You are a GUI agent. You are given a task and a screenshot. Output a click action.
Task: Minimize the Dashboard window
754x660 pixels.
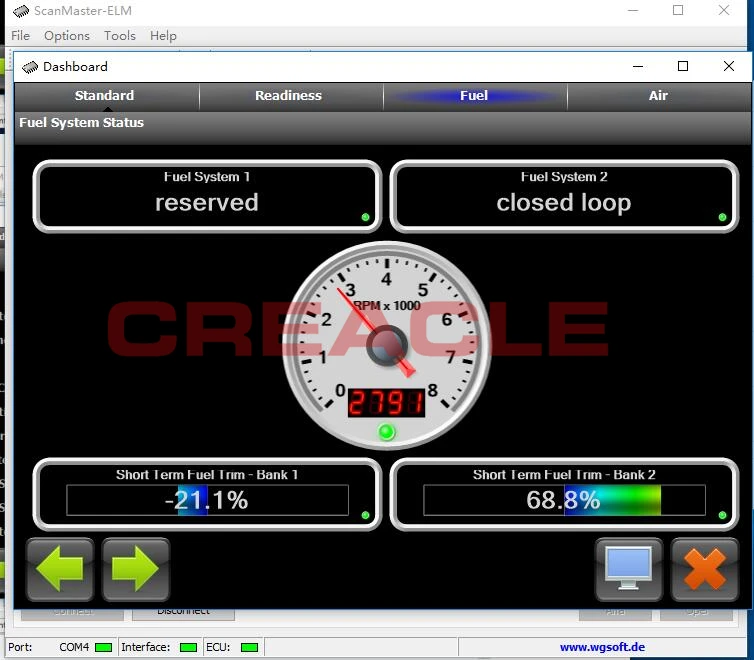tap(638, 66)
